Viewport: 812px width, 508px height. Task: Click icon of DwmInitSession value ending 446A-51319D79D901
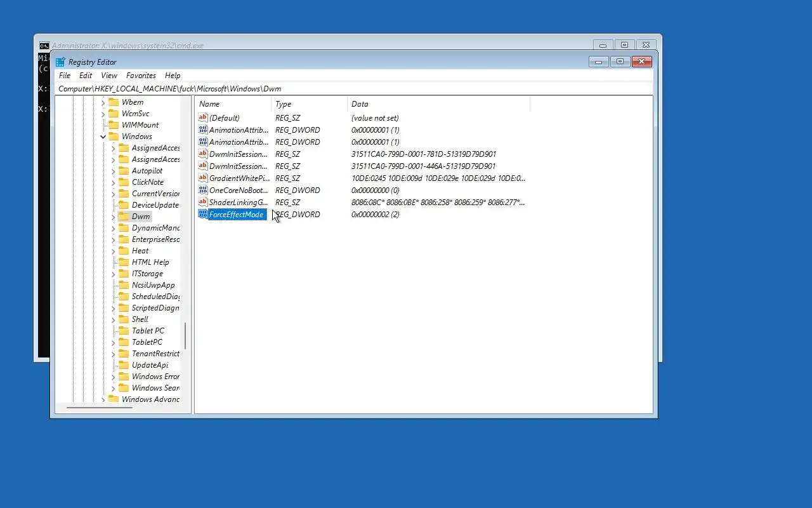203,166
